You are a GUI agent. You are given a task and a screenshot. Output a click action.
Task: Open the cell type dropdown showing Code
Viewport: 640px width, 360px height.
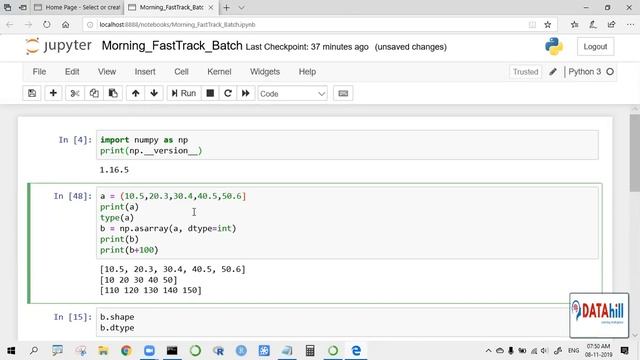pos(292,94)
